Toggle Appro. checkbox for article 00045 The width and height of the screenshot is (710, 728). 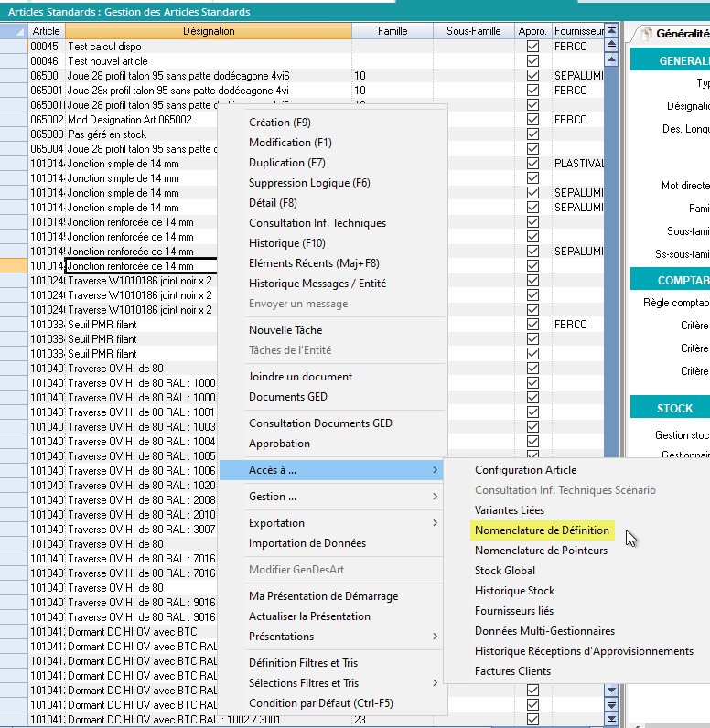(532, 47)
